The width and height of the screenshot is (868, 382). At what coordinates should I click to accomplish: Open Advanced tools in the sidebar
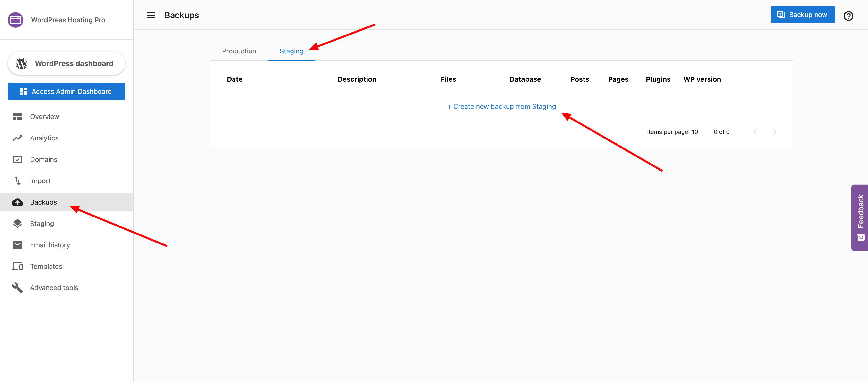67,287
